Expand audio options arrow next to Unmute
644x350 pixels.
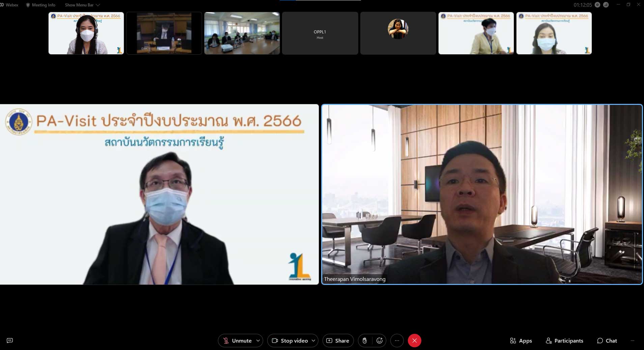258,341
